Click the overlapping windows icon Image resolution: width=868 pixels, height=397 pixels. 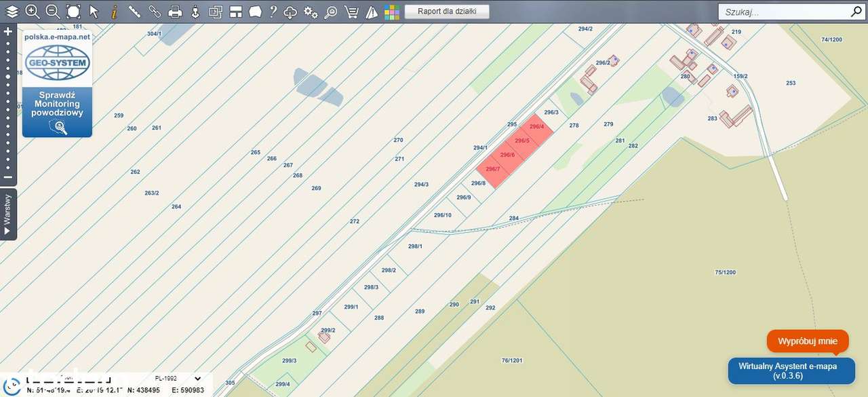[216, 12]
